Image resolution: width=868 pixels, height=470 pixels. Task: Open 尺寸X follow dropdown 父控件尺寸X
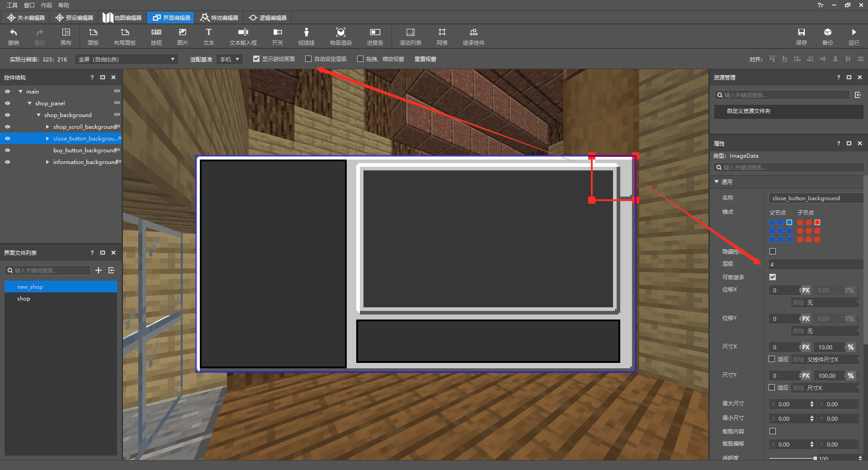pyautogui.click(x=825, y=359)
